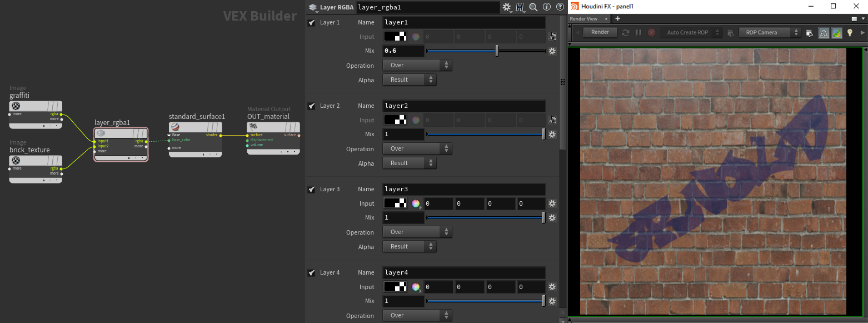The height and width of the screenshot is (323, 868).
Task: Toggle the auto-update recycle icon in Render View
Action: click(824, 33)
